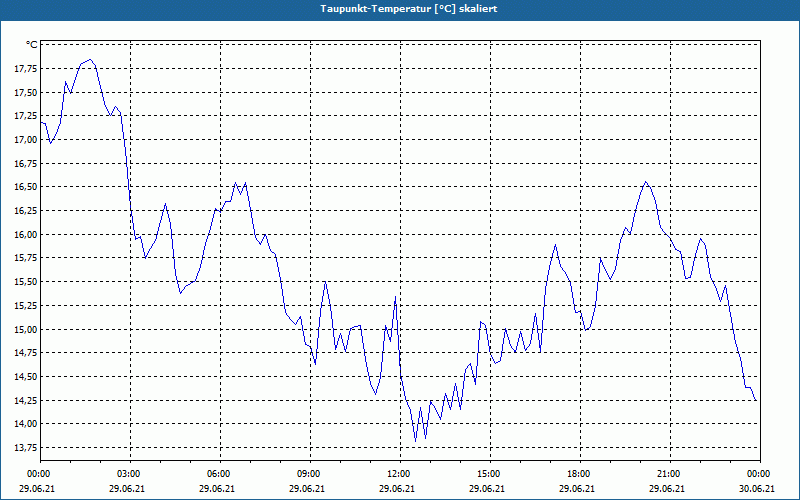Image resolution: width=800 pixels, height=500 pixels.
Task: Click the 13,75 y-axis label
Action: click(26, 448)
